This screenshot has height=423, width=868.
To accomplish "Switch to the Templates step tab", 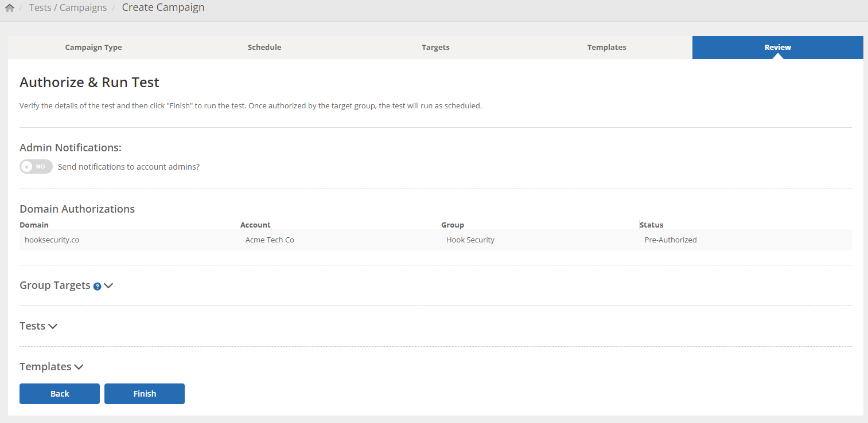I will (607, 48).
